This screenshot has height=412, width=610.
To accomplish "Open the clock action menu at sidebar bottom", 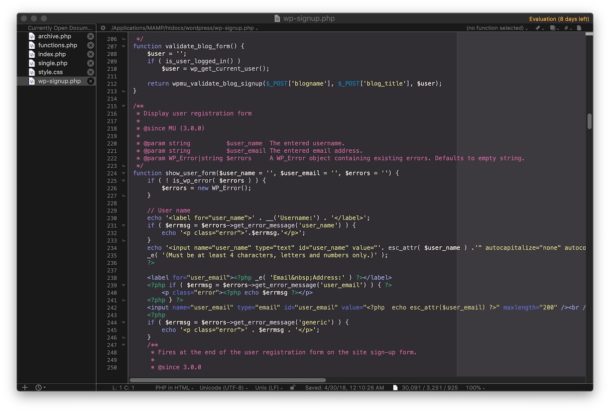I will (40, 387).
